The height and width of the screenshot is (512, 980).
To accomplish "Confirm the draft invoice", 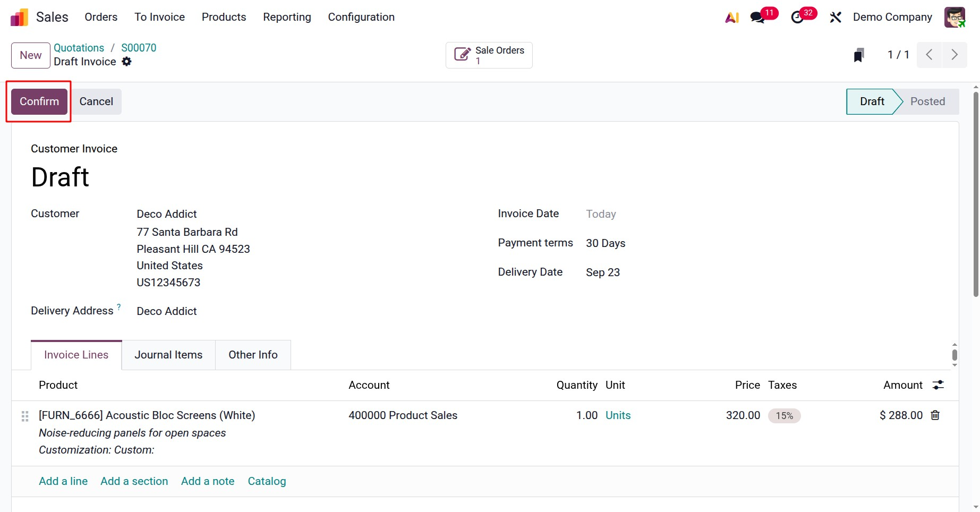I will tap(39, 101).
